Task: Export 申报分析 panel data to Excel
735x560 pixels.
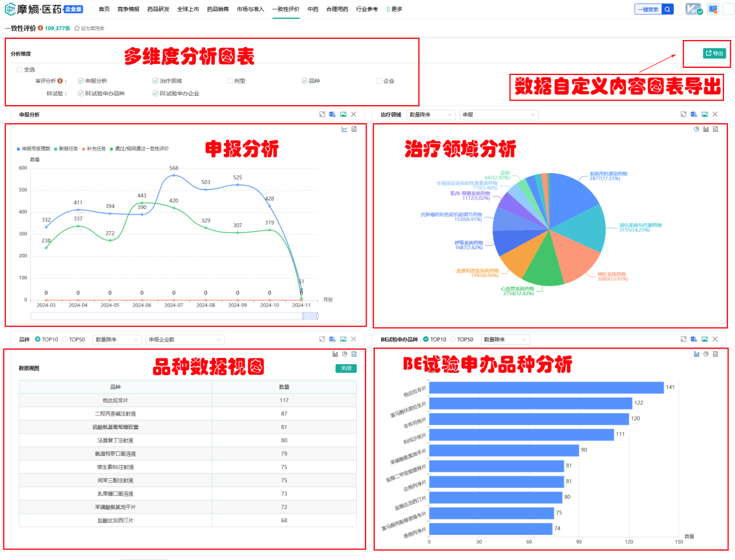Action: coord(332,114)
